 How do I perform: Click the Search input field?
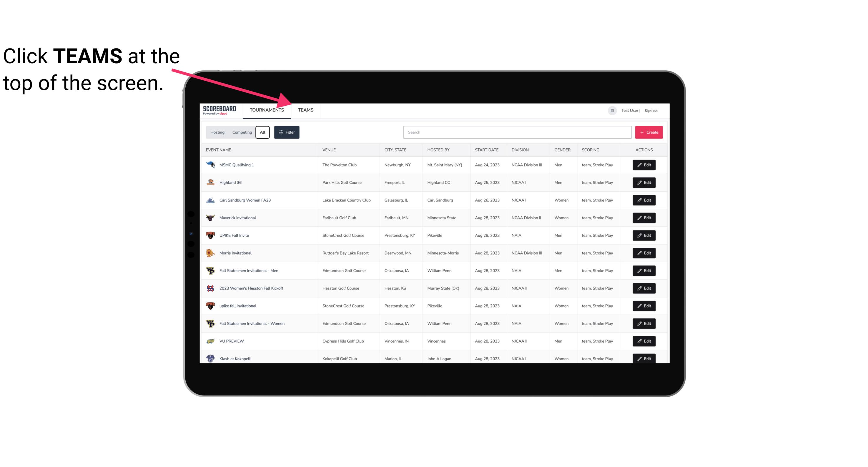click(x=516, y=132)
